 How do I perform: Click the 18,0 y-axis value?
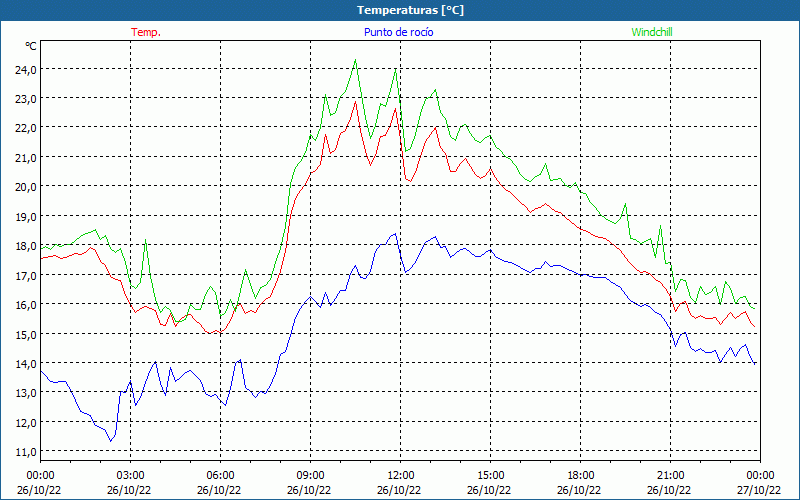pos(26,245)
